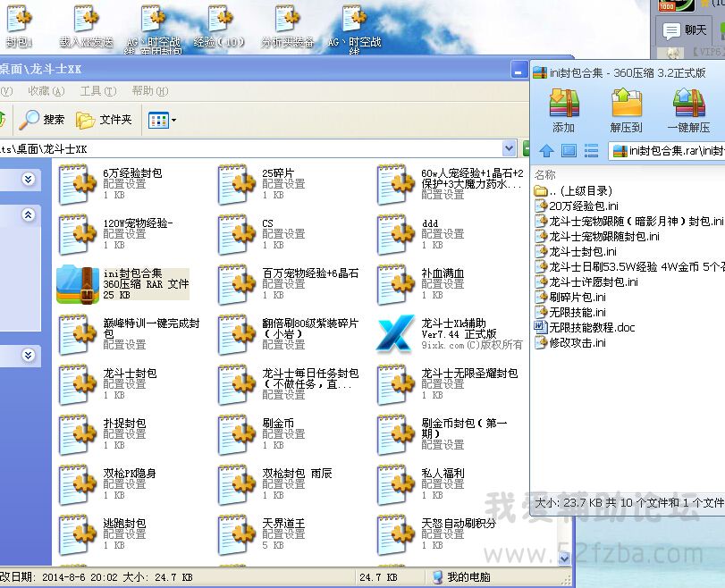Select the 逃跑封包 file icon
This screenshot has height=588, width=725.
[77, 534]
